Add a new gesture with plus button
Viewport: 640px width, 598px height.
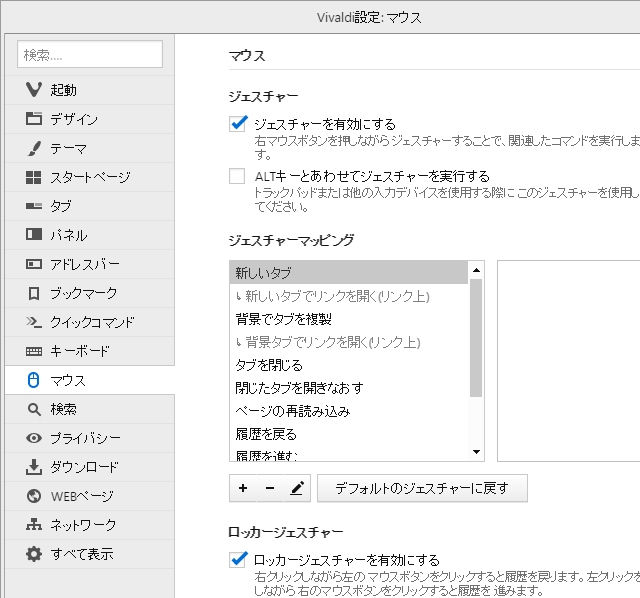click(243, 488)
